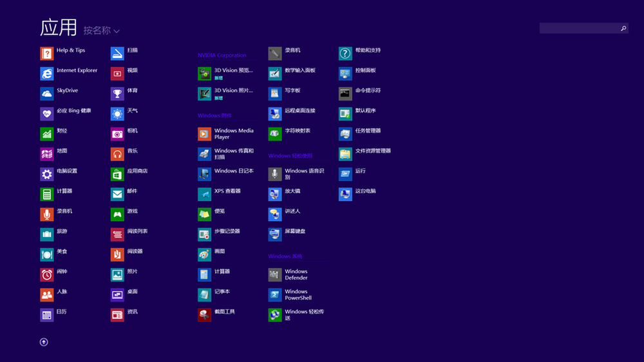This screenshot has width=644, height=362.
Task: Open the 音乐 headphones icon
Action: [x=117, y=154]
